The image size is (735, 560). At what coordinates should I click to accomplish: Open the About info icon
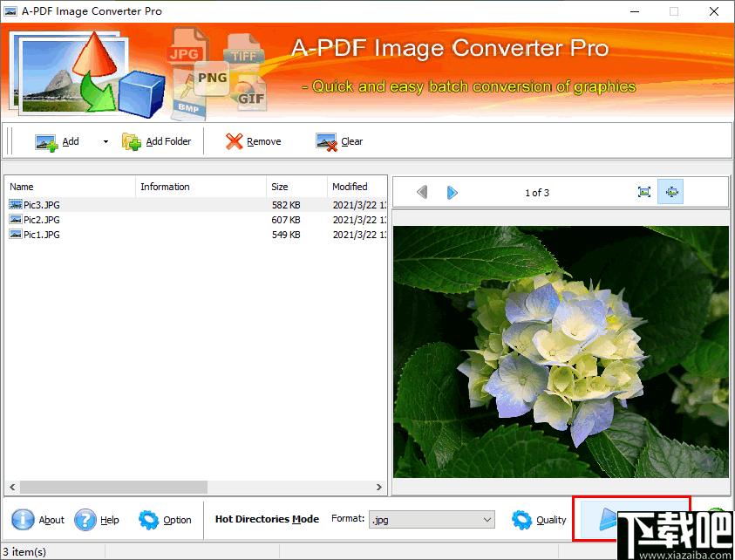click(23, 520)
